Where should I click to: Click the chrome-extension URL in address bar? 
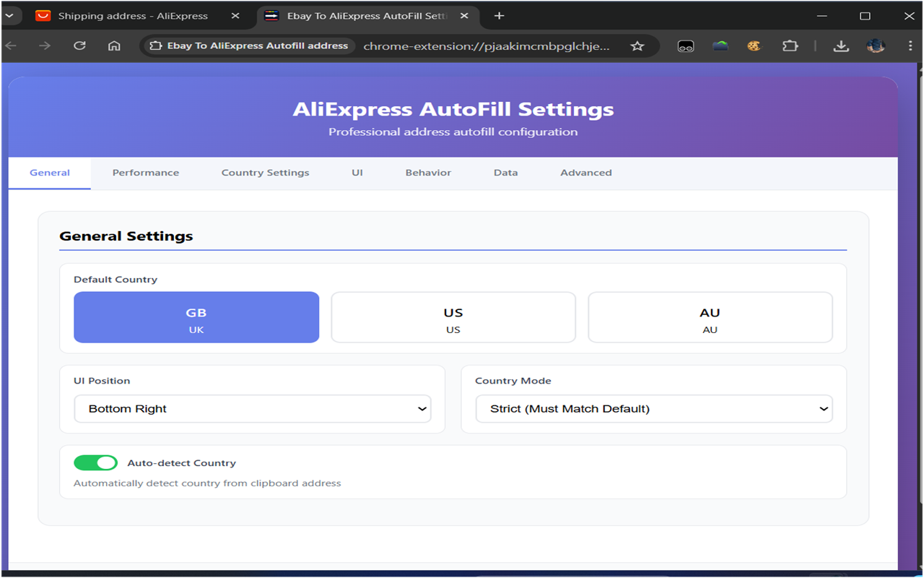click(x=486, y=46)
